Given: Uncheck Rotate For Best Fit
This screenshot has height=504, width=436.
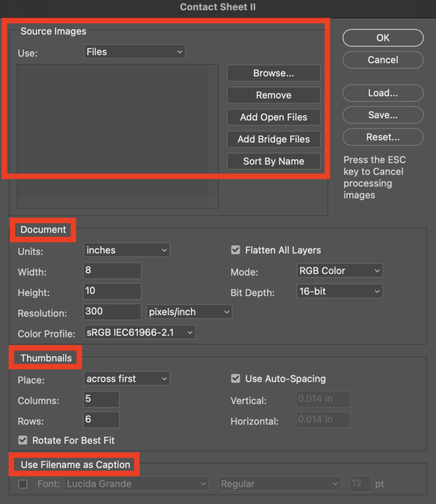Looking at the screenshot, I should [x=23, y=440].
